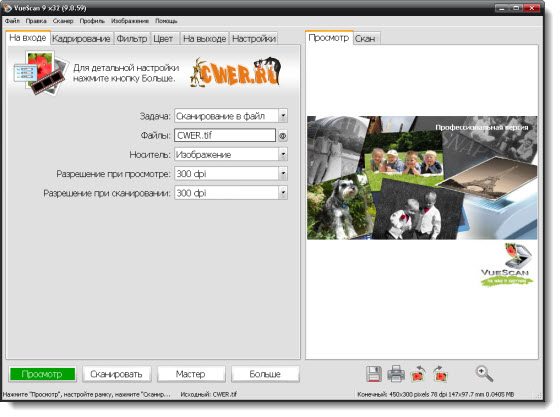560x417 pixels.
Task: Maximize the VueScan window
Action: pos(516,8)
